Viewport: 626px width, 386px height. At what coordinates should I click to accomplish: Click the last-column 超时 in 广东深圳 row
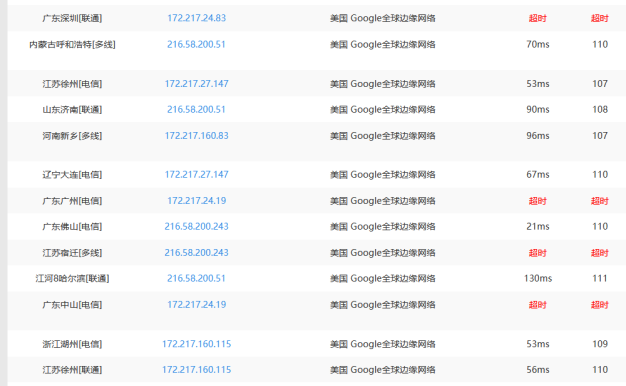600,18
